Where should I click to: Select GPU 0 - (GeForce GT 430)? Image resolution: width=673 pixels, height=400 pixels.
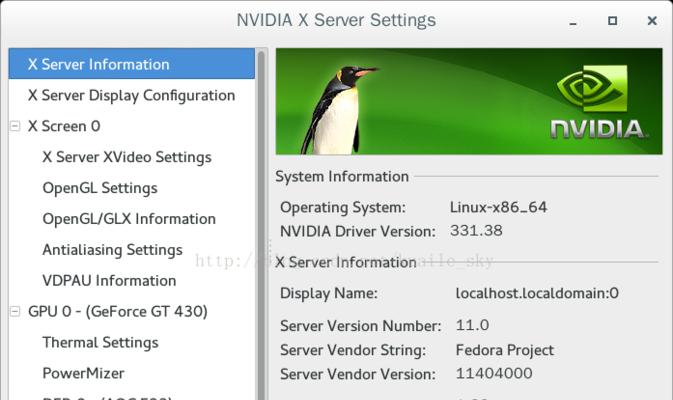pos(118,312)
